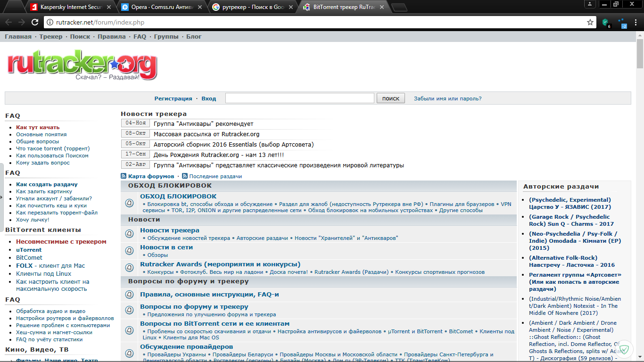Click the site info icon in address bar
The image size is (644, 362).
50,22
